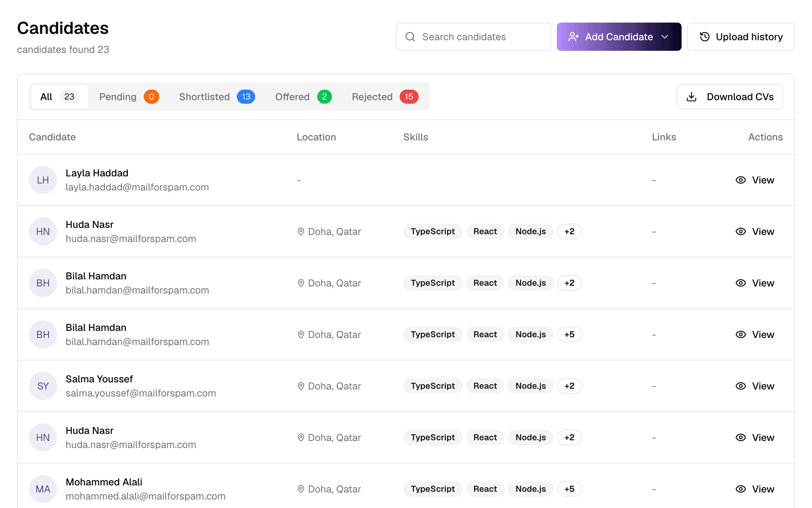Click the MA avatar for Mohammed Alali
The image size is (812, 508).
tap(43, 489)
